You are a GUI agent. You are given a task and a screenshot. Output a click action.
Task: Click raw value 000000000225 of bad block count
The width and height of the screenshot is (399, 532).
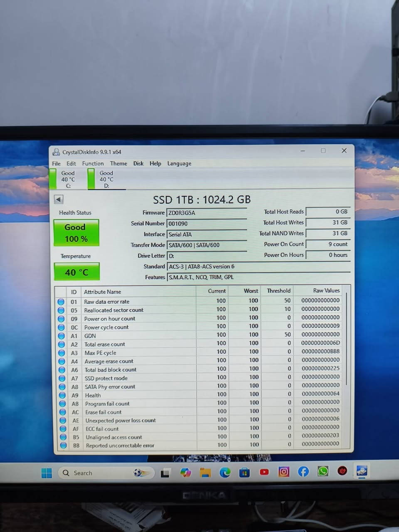[x=320, y=368]
